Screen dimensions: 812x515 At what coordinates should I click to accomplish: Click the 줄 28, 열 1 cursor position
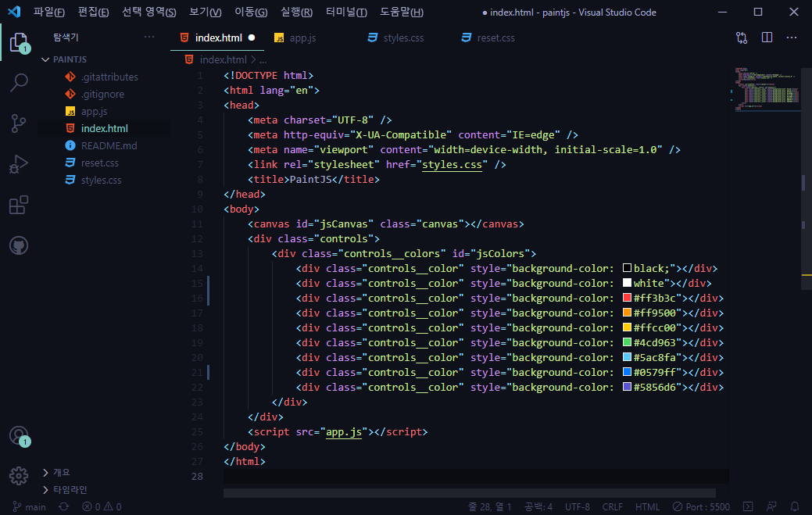489,506
